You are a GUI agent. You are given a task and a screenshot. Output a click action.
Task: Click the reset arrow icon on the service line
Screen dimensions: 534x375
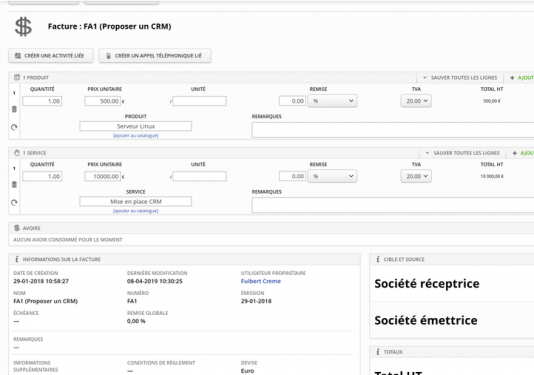coord(14,202)
